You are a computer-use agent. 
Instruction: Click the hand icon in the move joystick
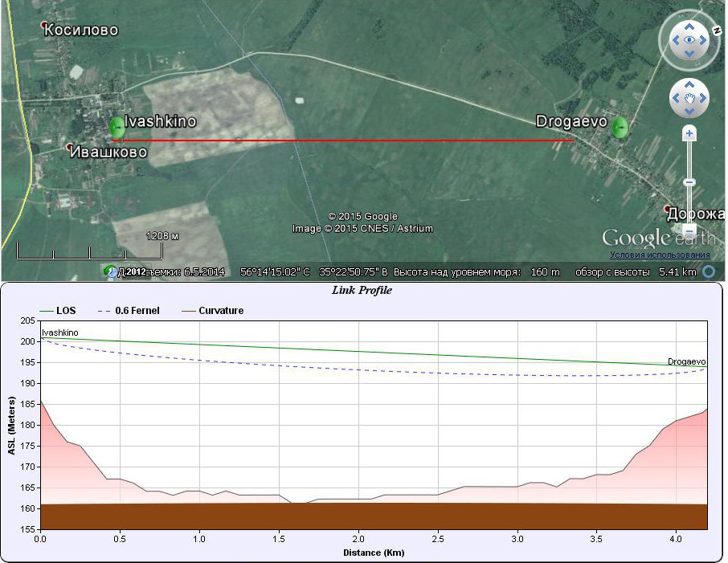click(x=689, y=98)
